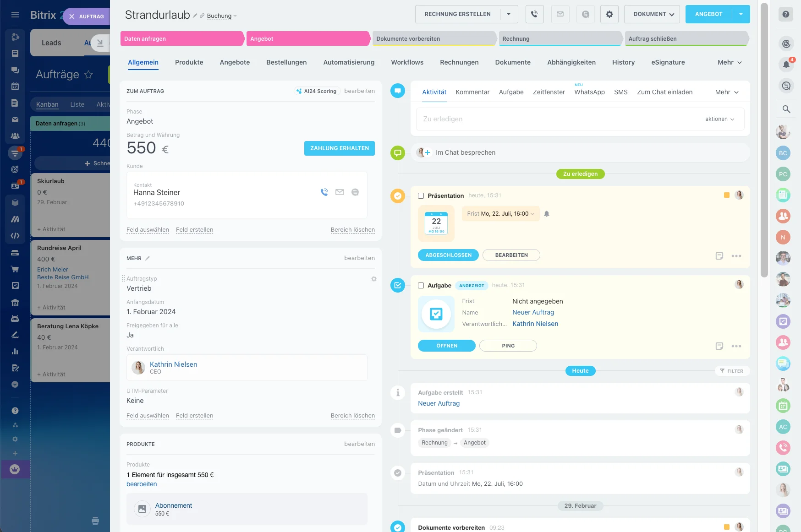Open the WhatsApp activity tab
This screenshot has width=801, height=532.
tap(589, 92)
